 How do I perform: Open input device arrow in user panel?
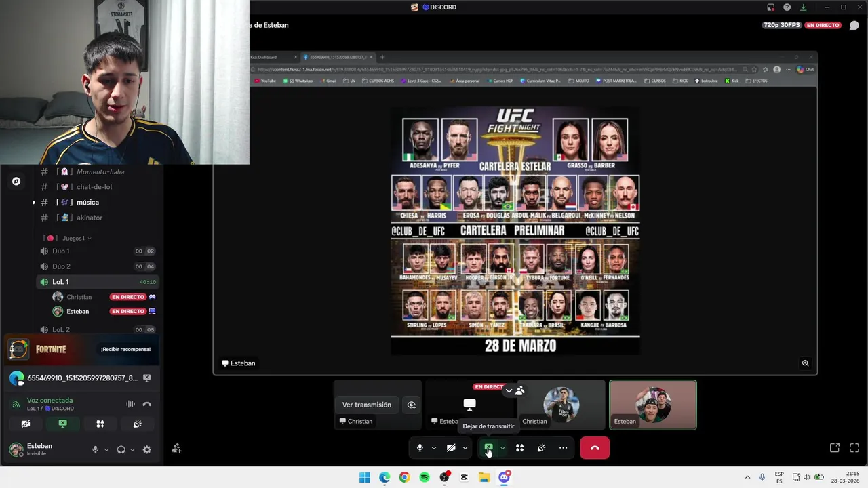[106, 449]
